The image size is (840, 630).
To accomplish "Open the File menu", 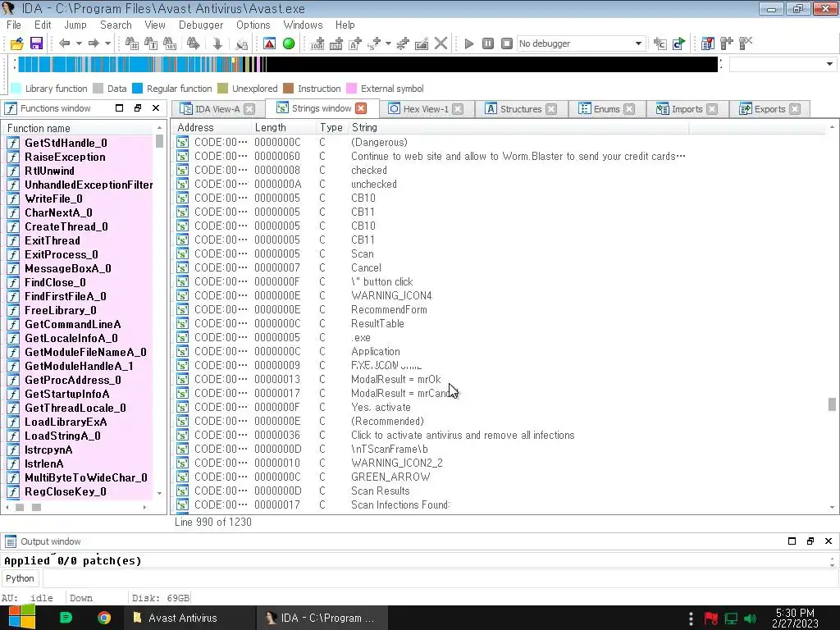I will point(14,25).
